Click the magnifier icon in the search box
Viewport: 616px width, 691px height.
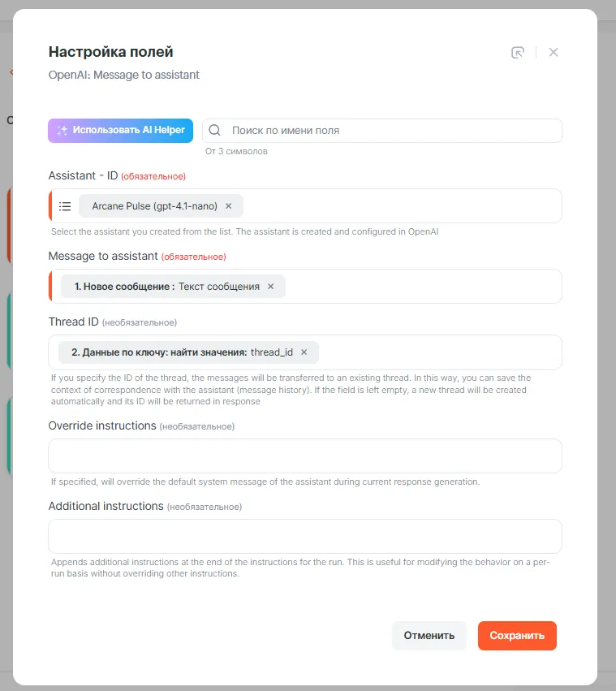pos(215,130)
